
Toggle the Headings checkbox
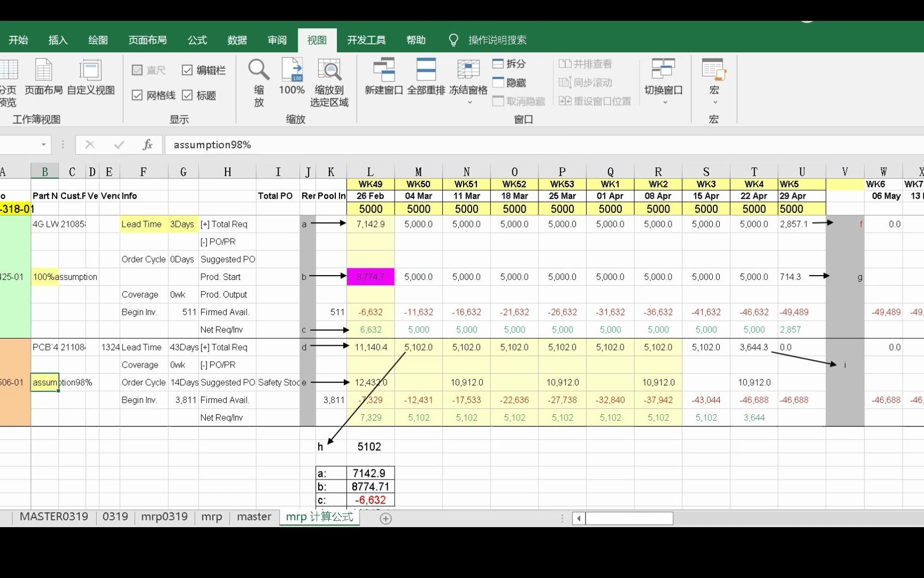(187, 95)
